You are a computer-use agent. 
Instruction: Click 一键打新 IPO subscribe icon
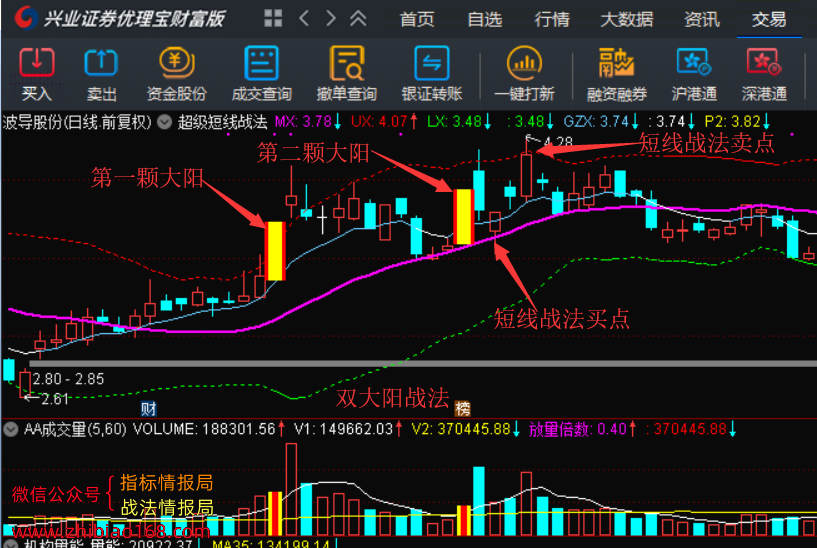pyautogui.click(x=524, y=63)
